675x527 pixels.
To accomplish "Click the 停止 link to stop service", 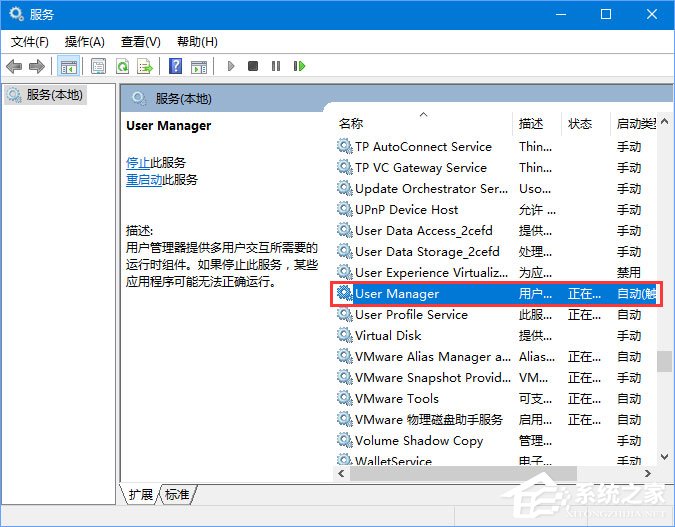I will (138, 162).
